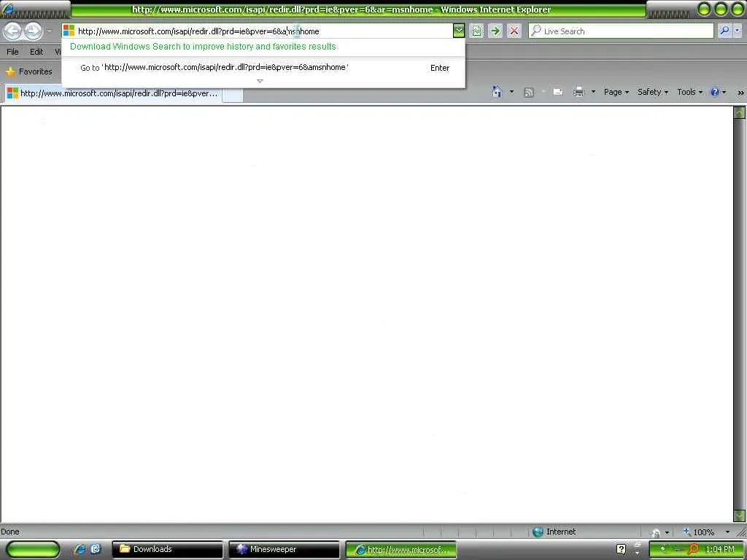Open the Favorites center button
Image resolution: width=747 pixels, height=560 pixels.
pos(29,71)
